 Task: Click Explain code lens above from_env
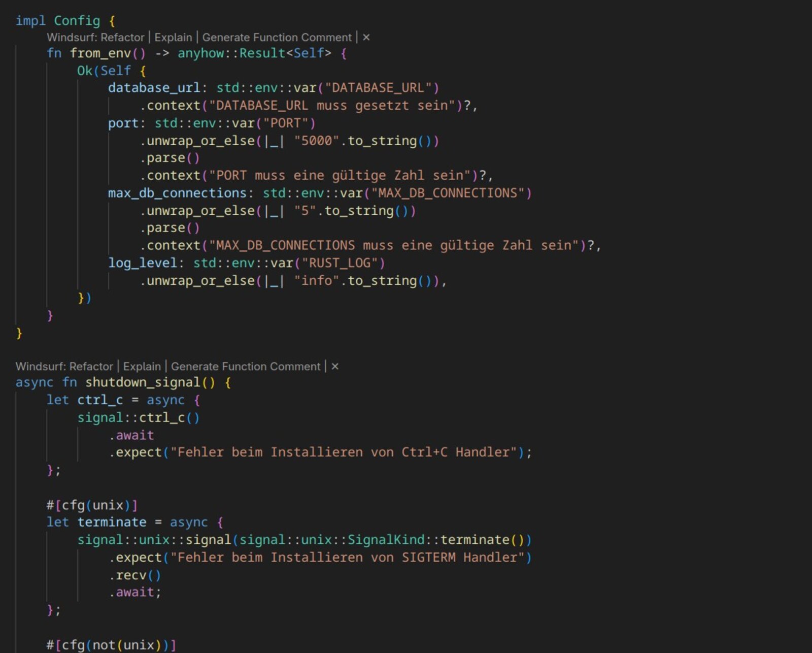pos(173,38)
